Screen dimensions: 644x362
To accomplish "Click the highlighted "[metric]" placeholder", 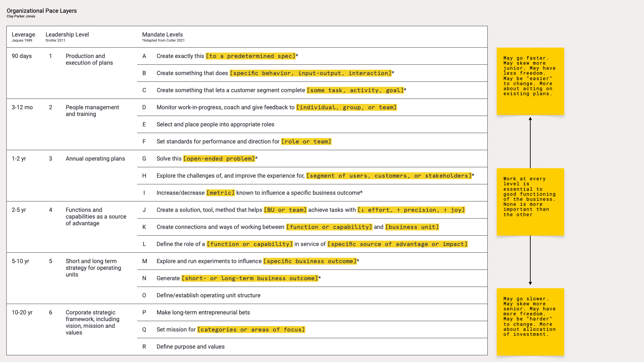I will pyautogui.click(x=220, y=193).
